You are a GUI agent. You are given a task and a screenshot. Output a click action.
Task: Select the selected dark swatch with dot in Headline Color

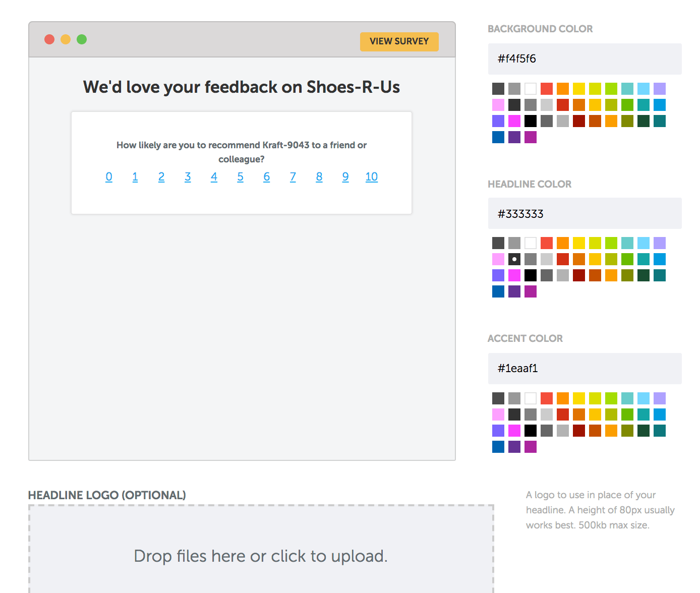pos(514,259)
